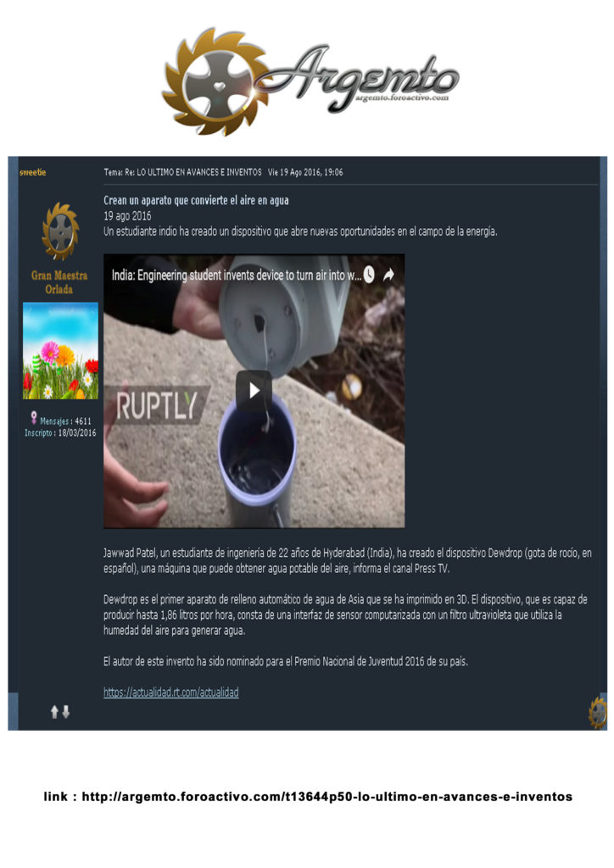Open the actualidad.rt.com source link
This screenshot has width=614, height=868.
pyautogui.click(x=171, y=692)
